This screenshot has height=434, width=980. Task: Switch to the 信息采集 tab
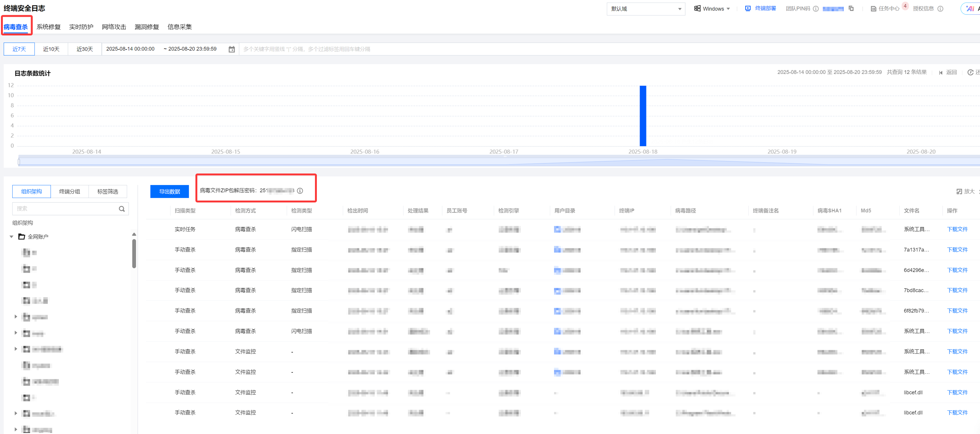coord(180,27)
